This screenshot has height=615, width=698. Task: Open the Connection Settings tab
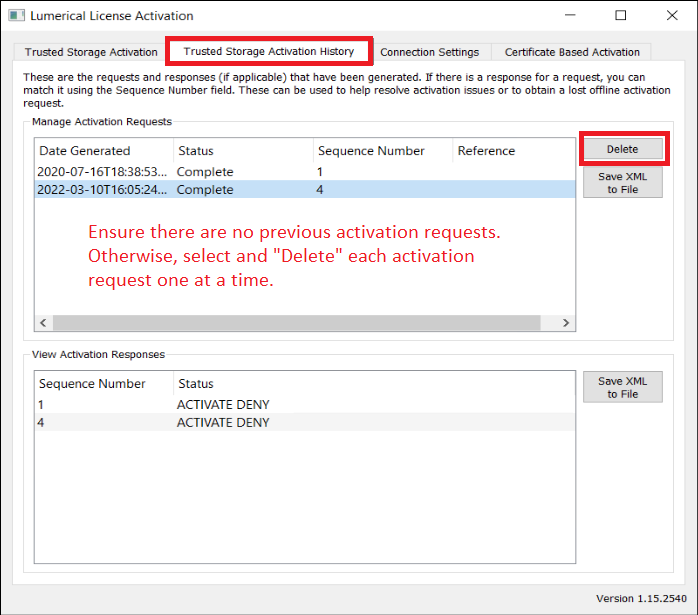tap(429, 52)
